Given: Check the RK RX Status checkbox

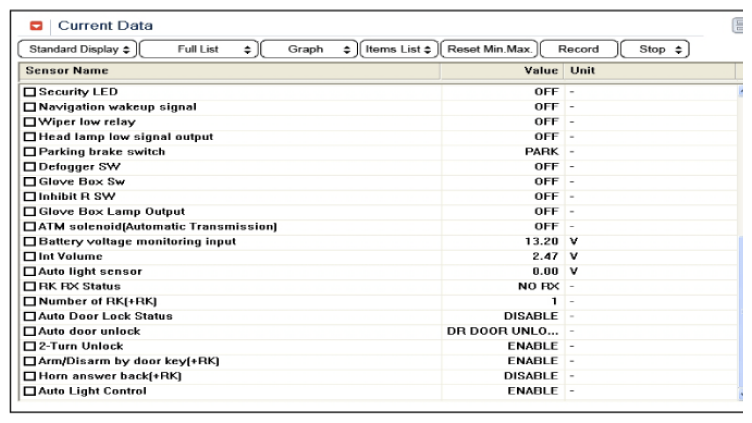Looking at the screenshot, I should point(30,287).
